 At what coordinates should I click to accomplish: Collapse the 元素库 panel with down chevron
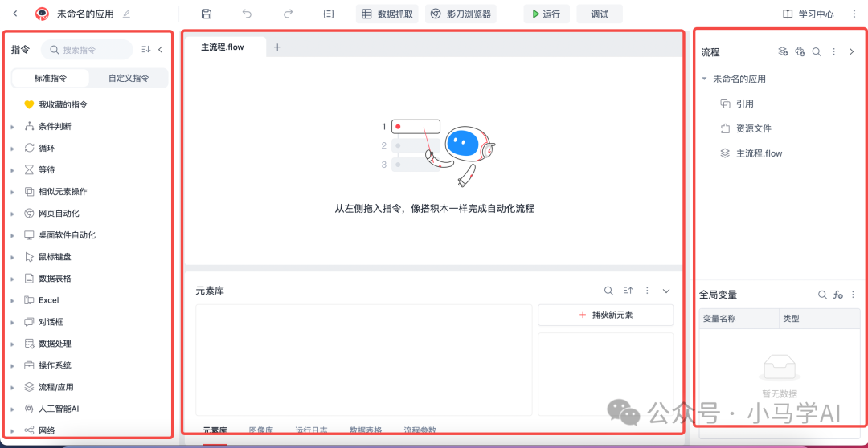pos(666,291)
